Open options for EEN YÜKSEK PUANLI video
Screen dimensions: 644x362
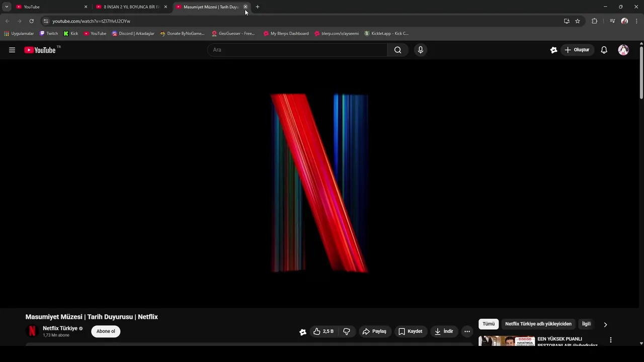pyautogui.click(x=611, y=340)
